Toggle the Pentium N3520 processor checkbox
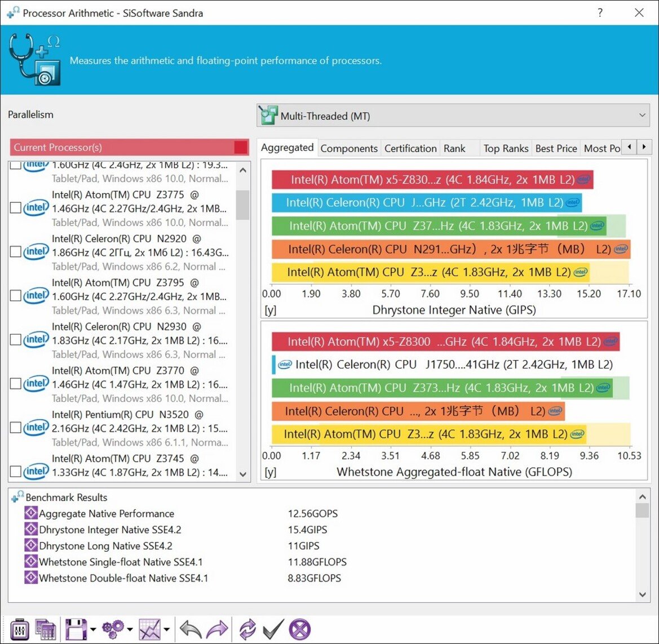The width and height of the screenshot is (659, 644). click(x=16, y=428)
